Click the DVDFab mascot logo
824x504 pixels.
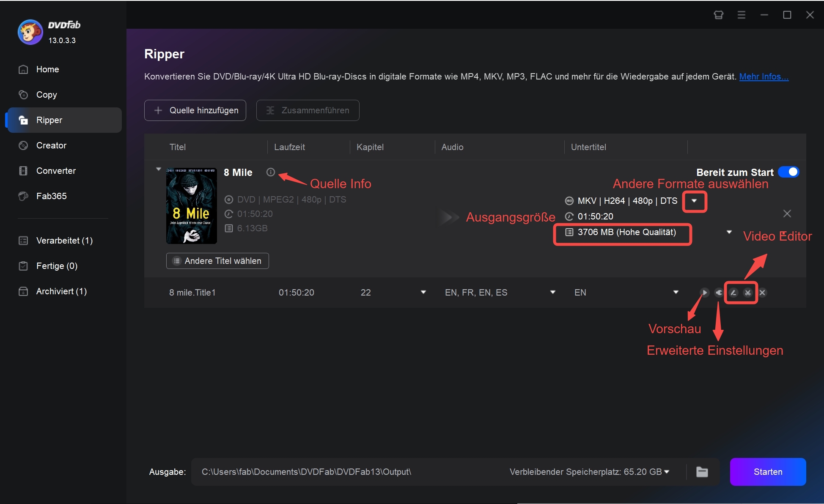click(30, 32)
